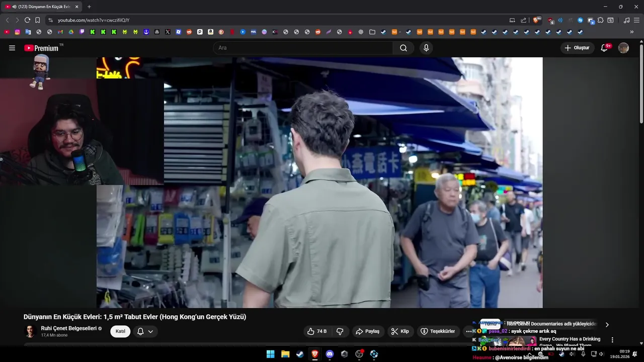This screenshot has height=362, width=644.
Task: Open options for the recommended video
Action: point(612,340)
